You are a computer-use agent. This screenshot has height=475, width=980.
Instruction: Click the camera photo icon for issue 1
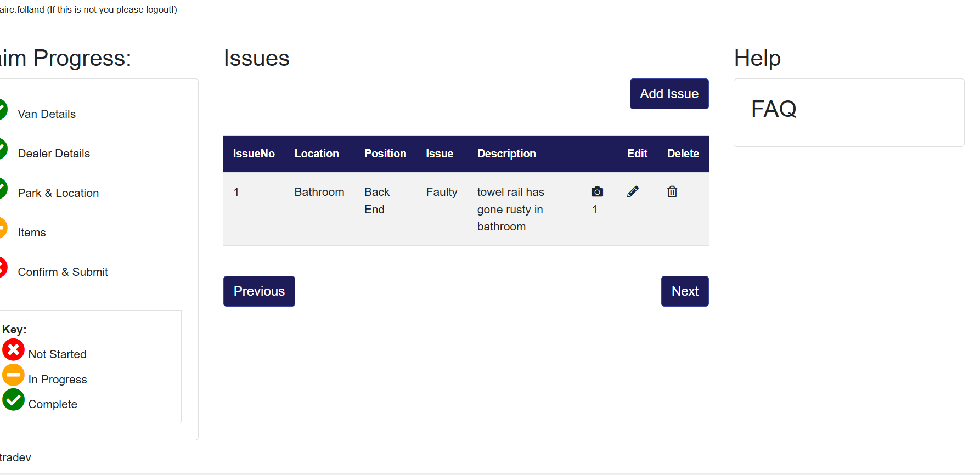pyautogui.click(x=597, y=192)
